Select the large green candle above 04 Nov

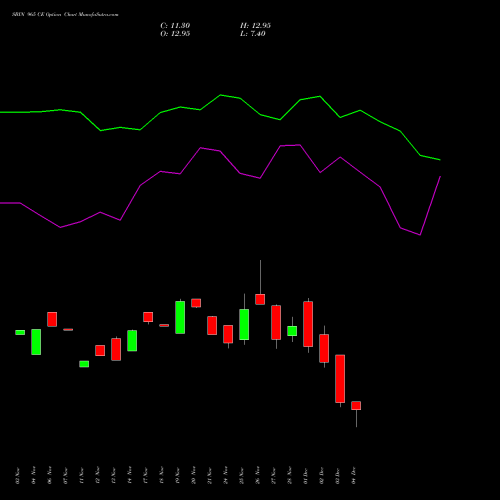coord(36,342)
